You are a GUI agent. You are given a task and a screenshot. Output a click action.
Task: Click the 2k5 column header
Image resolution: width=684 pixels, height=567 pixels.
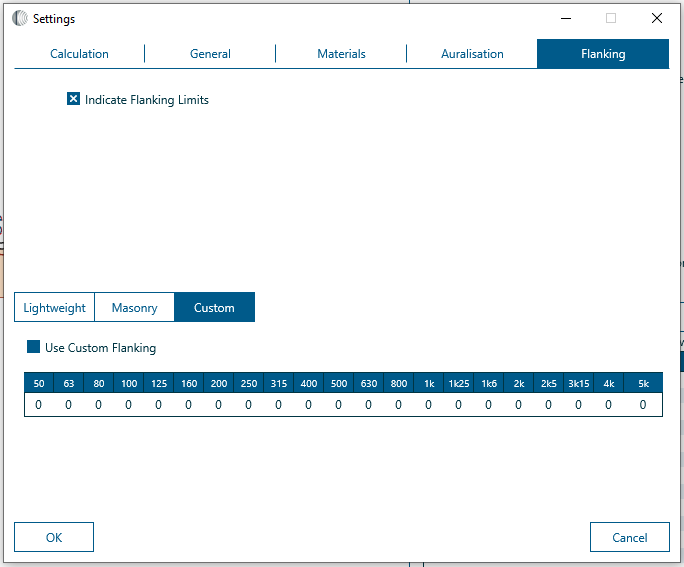(x=548, y=383)
